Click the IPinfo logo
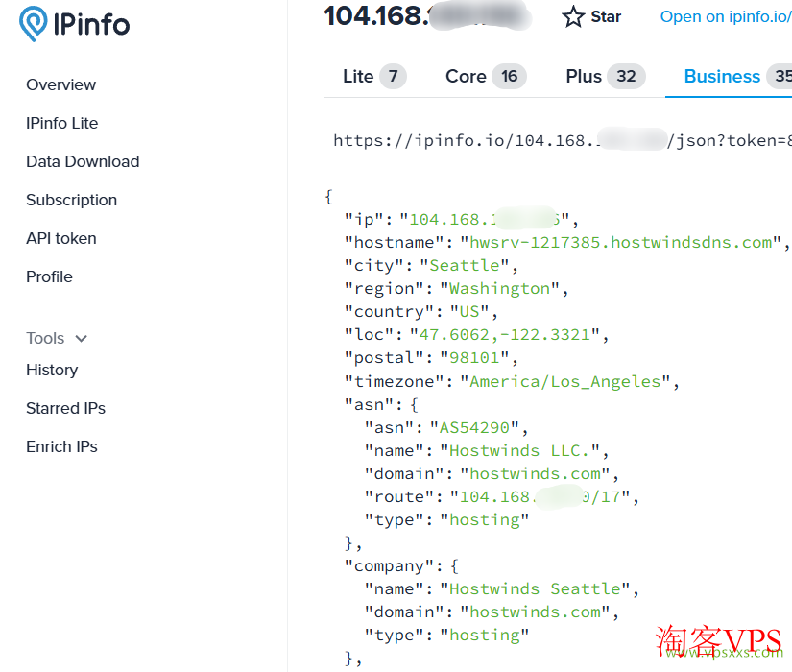 (x=74, y=24)
